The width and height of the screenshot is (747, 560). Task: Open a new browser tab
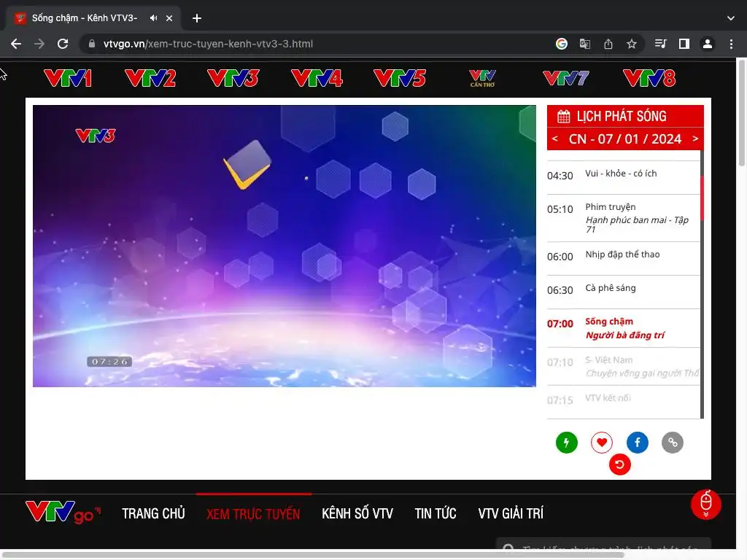[x=197, y=18]
